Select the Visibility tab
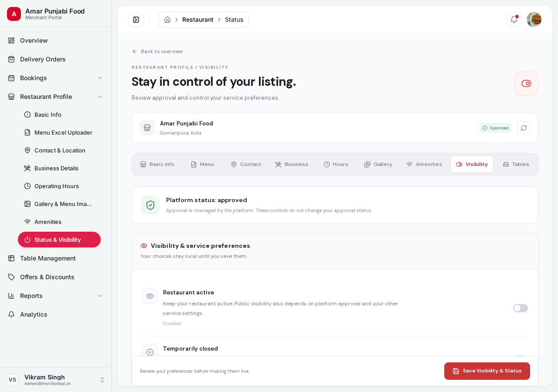The height and width of the screenshot is (392, 558). (x=472, y=164)
